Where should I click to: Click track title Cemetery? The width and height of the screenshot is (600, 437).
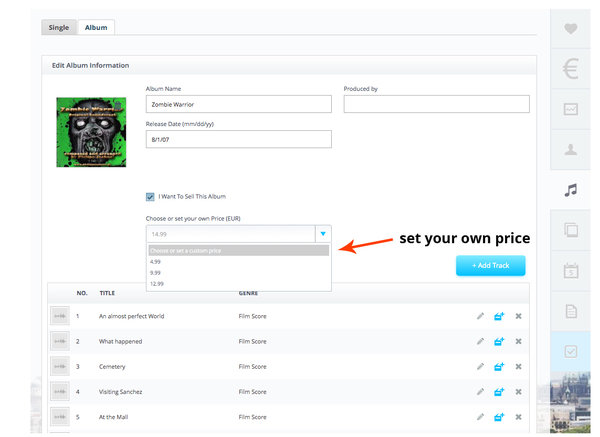(x=112, y=367)
